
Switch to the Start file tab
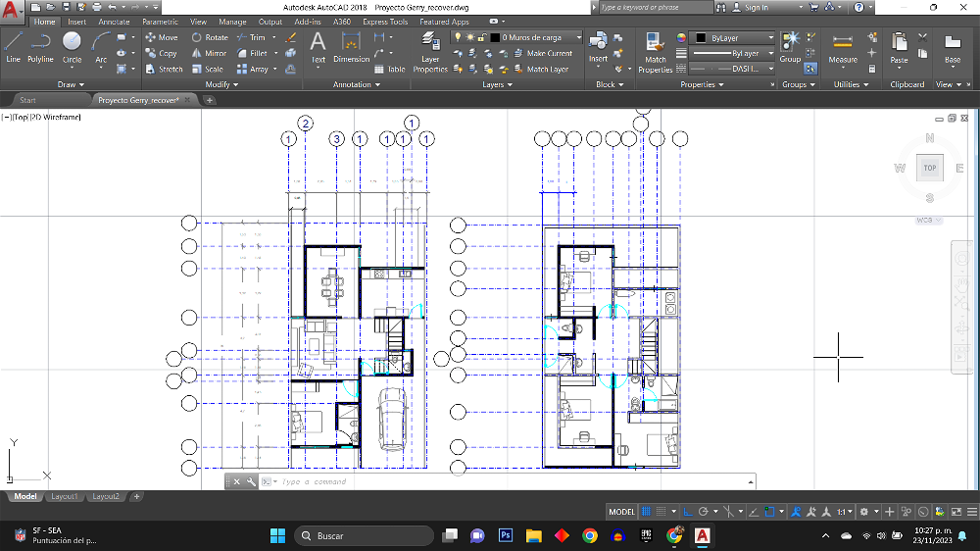[x=27, y=100]
